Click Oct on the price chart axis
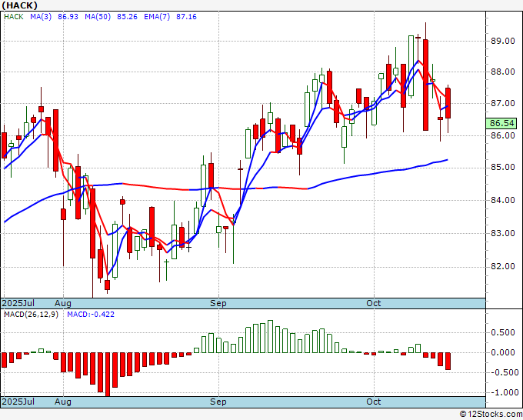Screen dimensions: 523x420 [x=373, y=303]
